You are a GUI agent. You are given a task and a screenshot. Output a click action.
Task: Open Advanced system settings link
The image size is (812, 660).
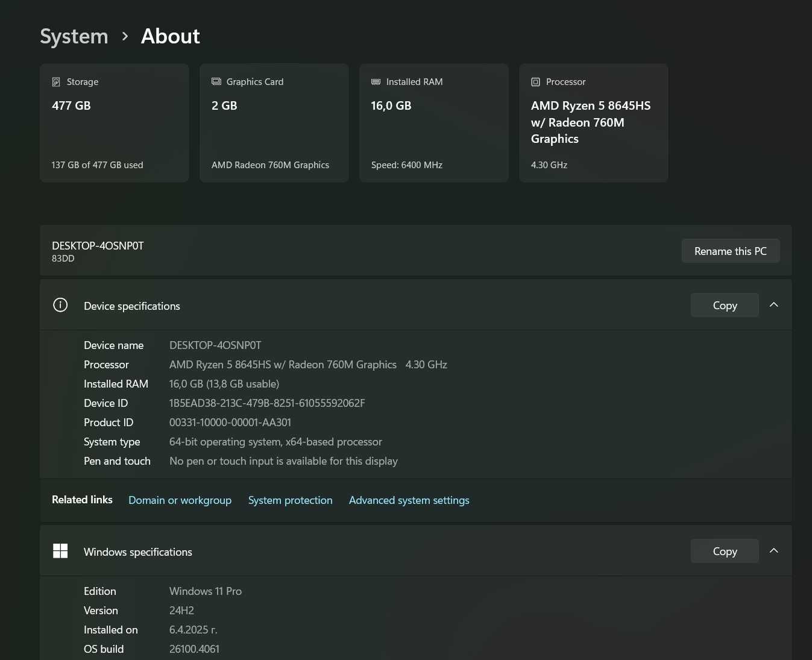click(409, 500)
